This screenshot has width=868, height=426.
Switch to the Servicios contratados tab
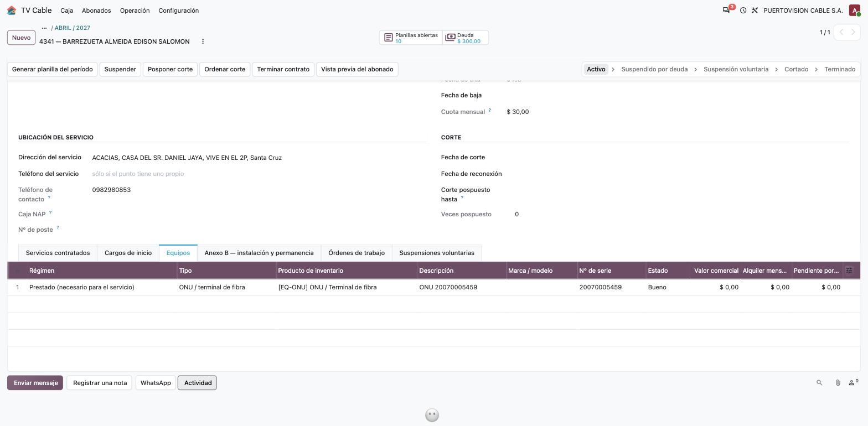[58, 253]
